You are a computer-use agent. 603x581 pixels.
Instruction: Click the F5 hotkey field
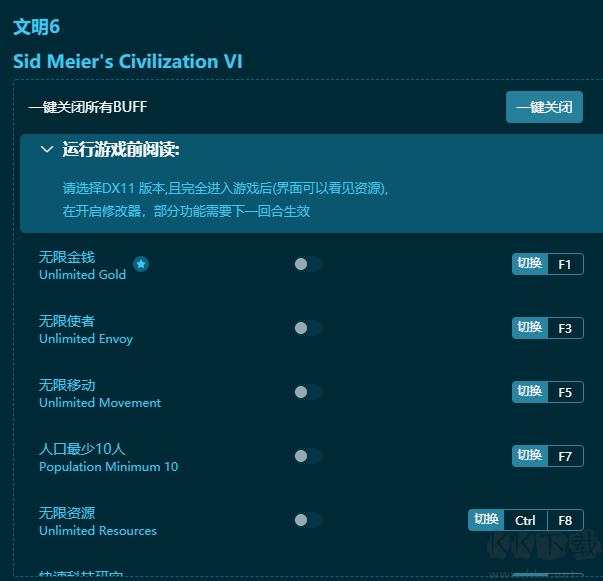pyautogui.click(x=565, y=392)
